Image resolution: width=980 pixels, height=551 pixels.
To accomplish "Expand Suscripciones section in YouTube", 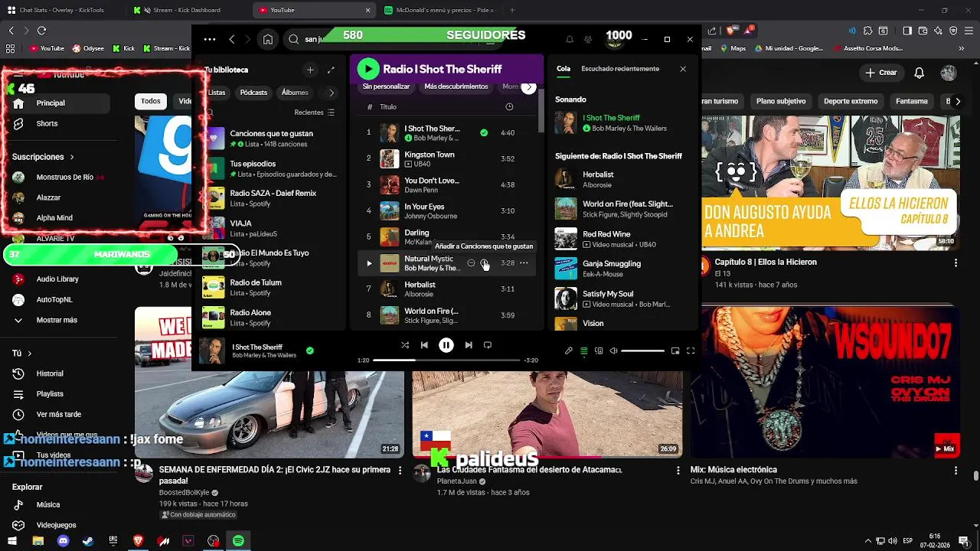I will (43, 157).
